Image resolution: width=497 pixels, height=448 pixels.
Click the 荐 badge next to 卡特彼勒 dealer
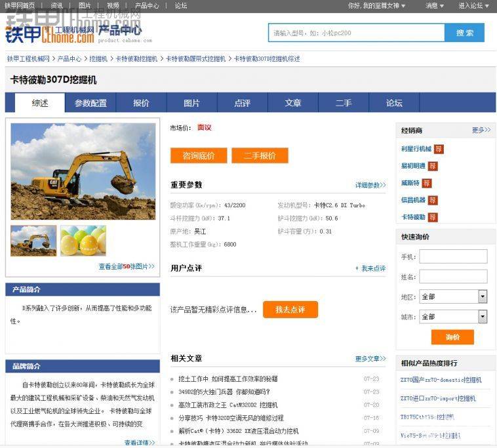tap(433, 217)
